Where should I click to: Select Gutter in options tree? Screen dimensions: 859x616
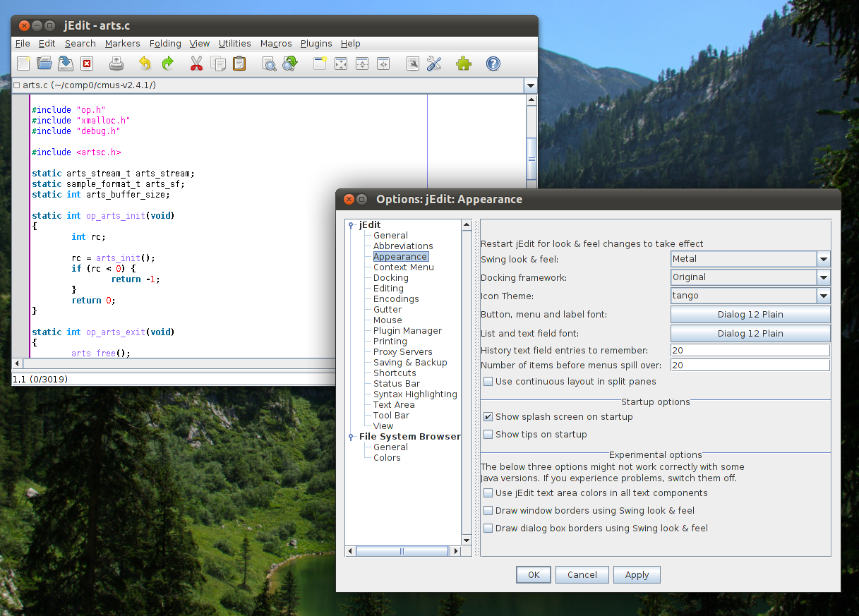pyautogui.click(x=388, y=310)
